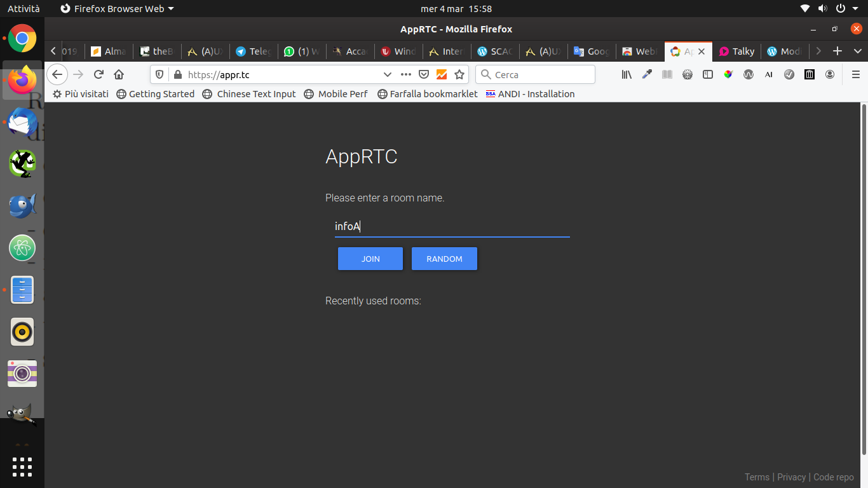Expand the URL bar history dropdown arrow
The image size is (868, 488).
tap(388, 74)
